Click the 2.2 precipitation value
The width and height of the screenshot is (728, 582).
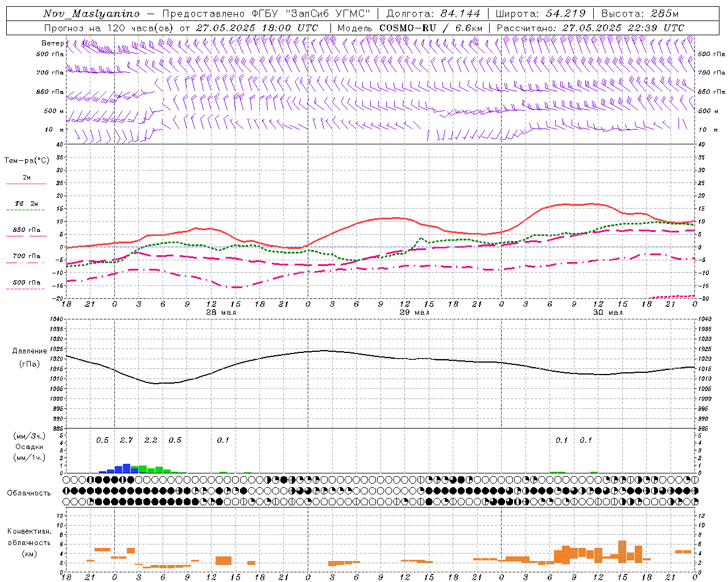[151, 440]
